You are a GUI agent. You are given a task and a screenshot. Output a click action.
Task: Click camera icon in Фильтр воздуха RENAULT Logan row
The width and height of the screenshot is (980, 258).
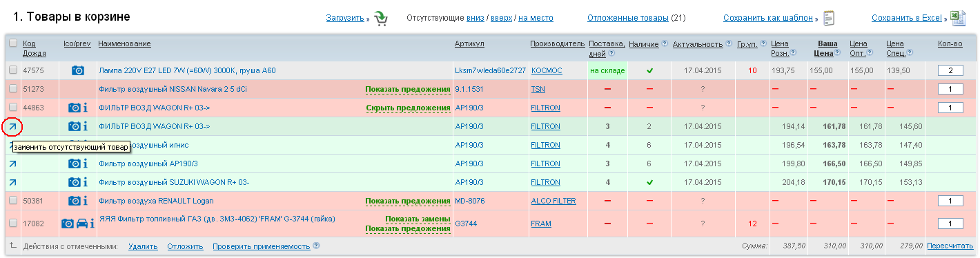point(74,201)
